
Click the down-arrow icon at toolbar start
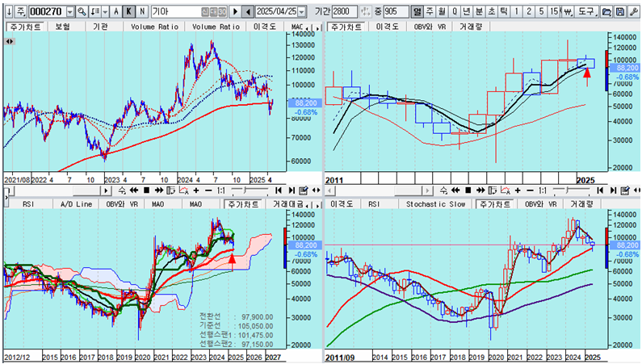(9, 11)
